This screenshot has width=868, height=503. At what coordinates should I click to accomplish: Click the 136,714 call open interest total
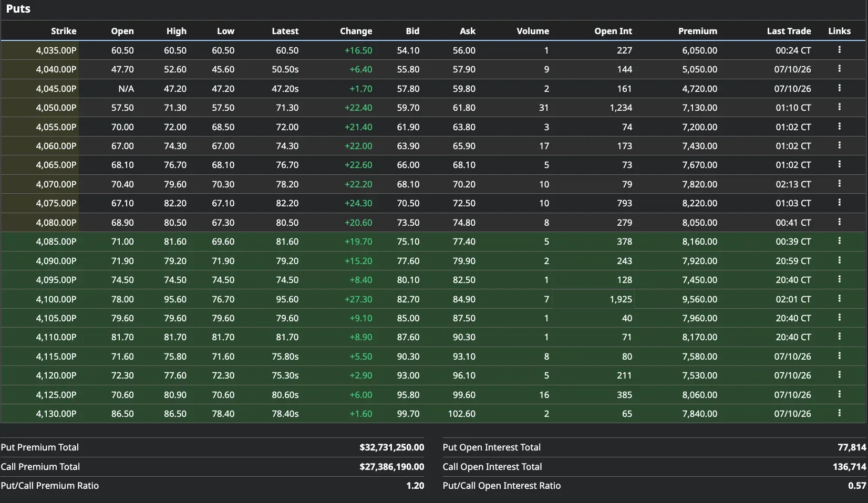[x=849, y=467]
